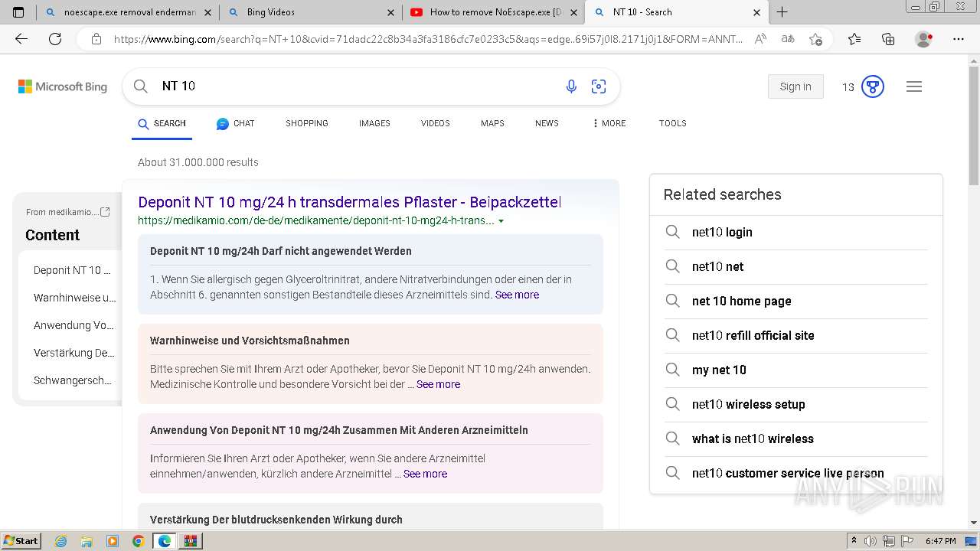This screenshot has height=551, width=980.
Task: Expand the medikamio URL dropdown arrow
Action: 501,221
